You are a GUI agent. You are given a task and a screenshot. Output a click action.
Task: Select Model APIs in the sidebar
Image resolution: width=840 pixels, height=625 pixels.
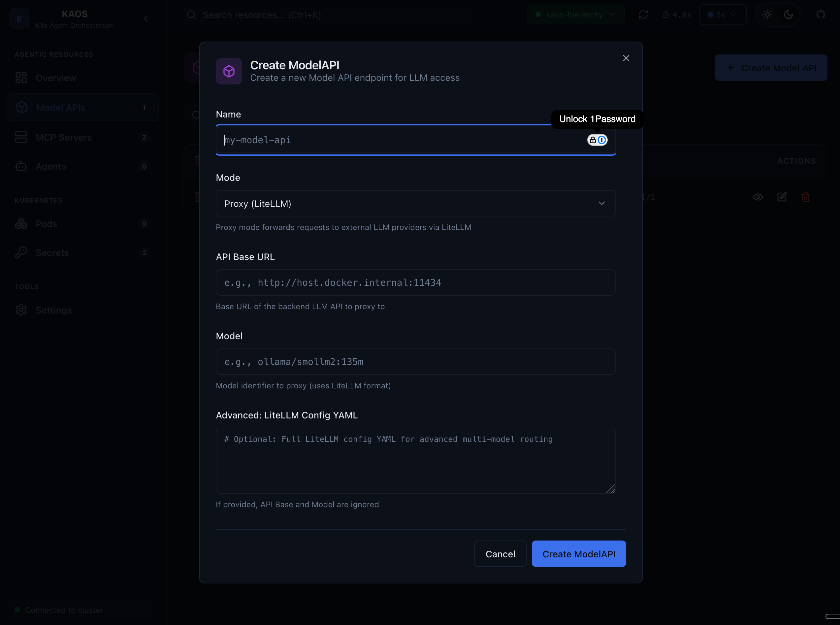pos(60,108)
